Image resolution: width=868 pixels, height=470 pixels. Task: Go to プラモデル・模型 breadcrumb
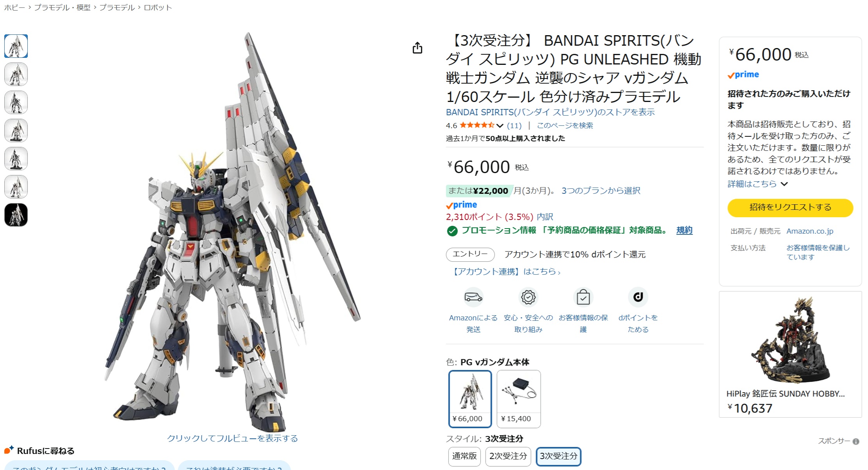pos(62,7)
